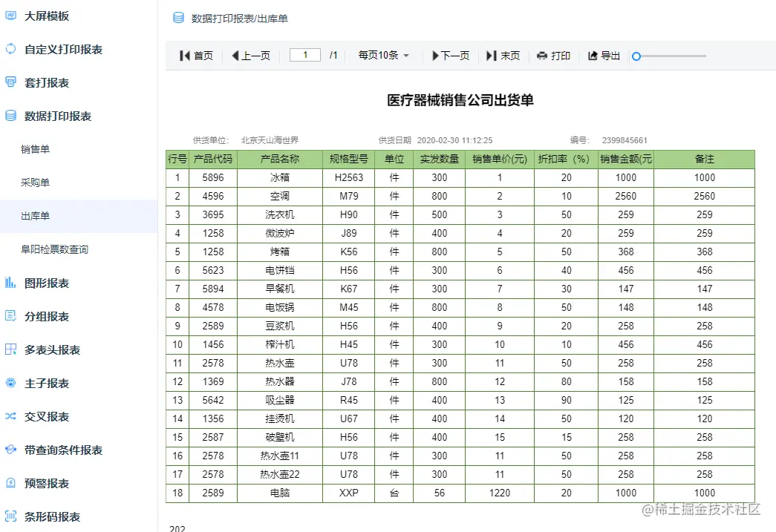Click the 北京天山海世界 supplier text
This screenshot has width=776, height=532.
coord(270,140)
